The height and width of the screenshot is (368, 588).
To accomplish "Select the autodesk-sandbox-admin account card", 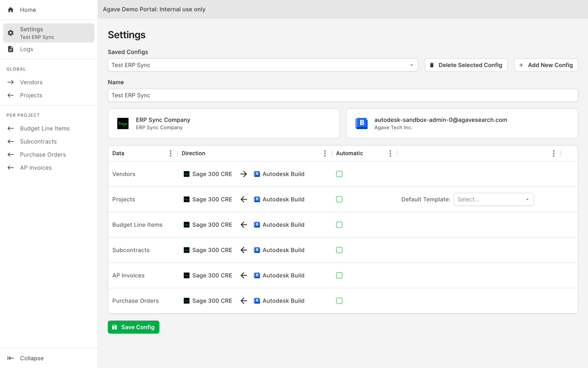I will 462,123.
